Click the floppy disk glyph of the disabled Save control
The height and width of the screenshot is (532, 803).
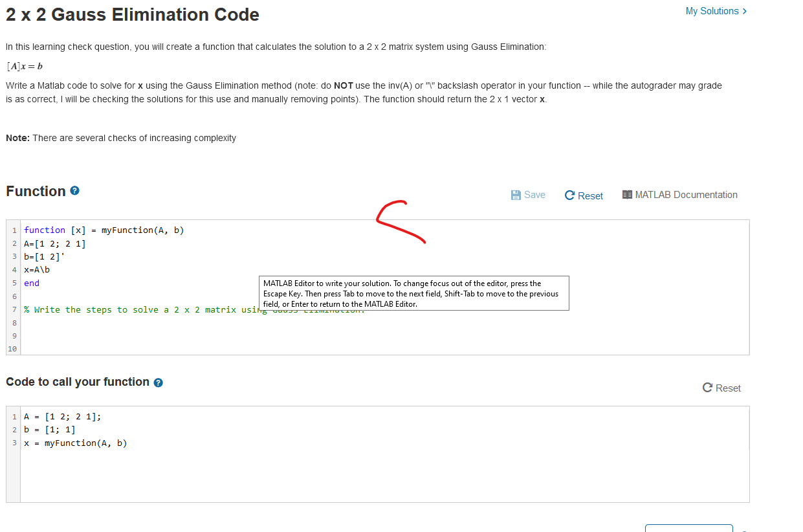[514, 194]
